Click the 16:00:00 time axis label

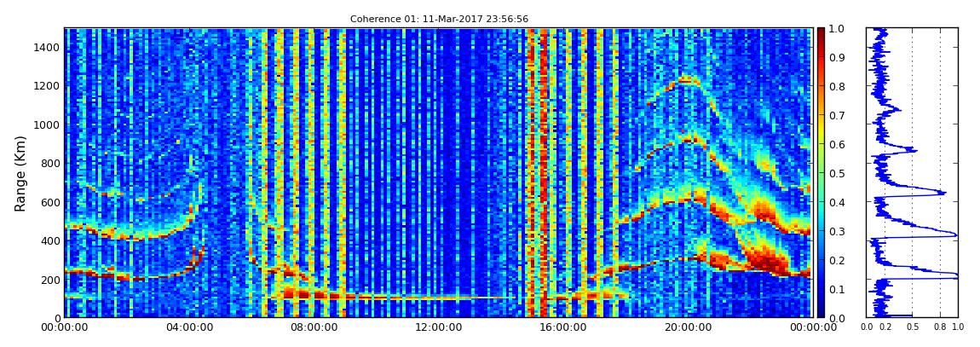click(562, 327)
